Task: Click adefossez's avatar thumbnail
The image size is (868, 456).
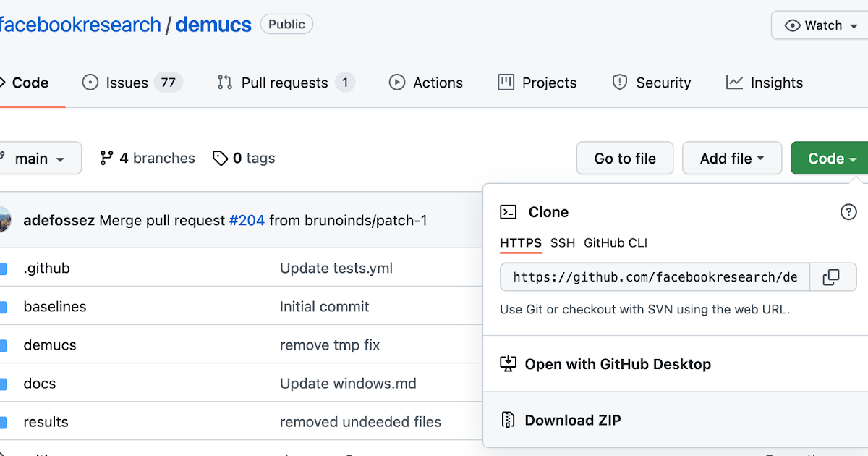Action: pyautogui.click(x=4, y=220)
